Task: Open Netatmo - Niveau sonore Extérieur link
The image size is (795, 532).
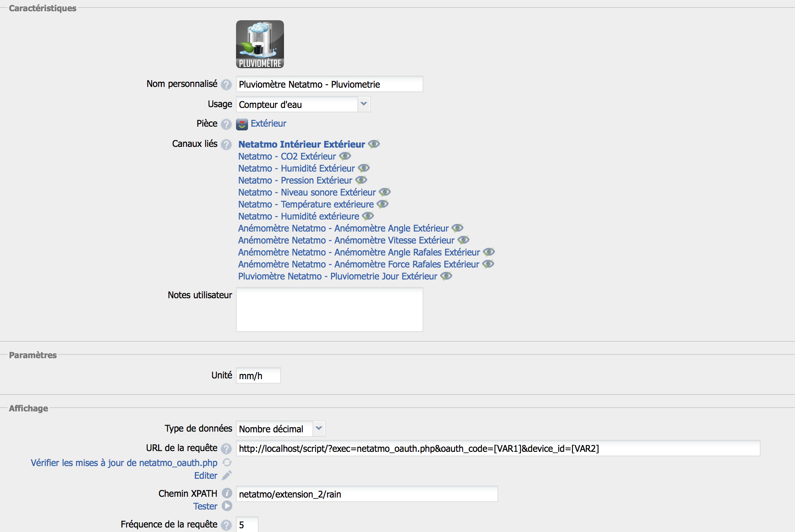Action: point(307,192)
